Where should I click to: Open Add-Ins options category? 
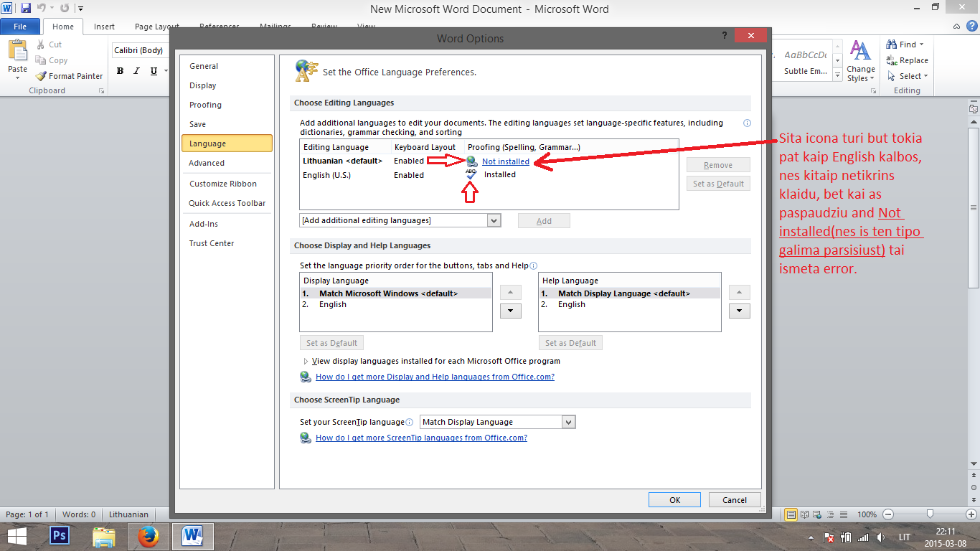[x=227, y=224]
